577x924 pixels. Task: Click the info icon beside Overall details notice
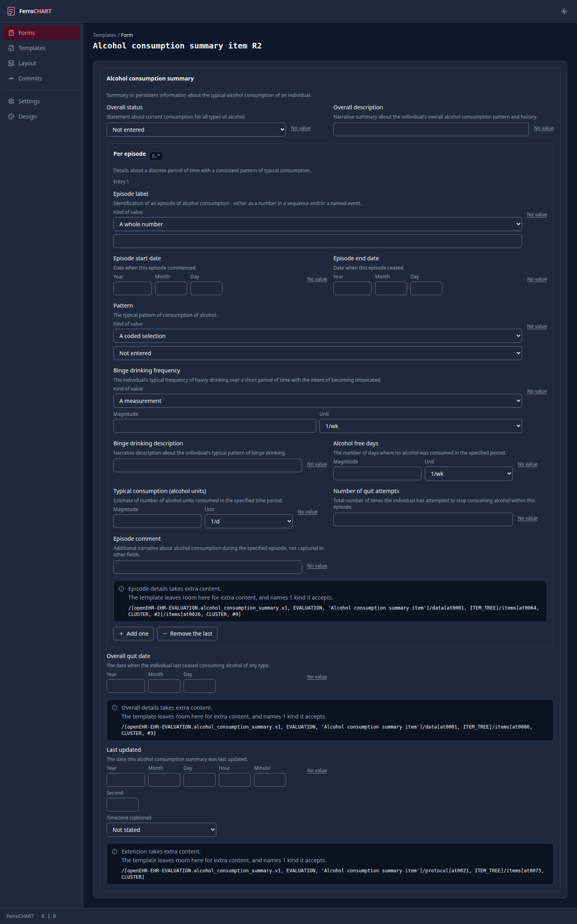(x=115, y=708)
